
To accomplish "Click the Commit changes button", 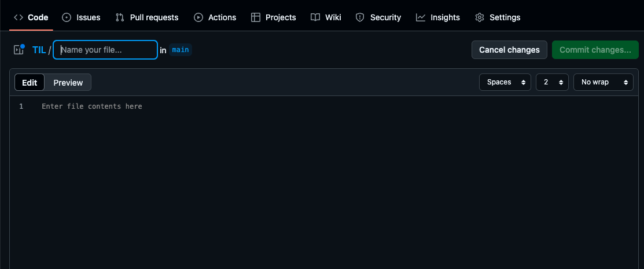I will point(595,50).
